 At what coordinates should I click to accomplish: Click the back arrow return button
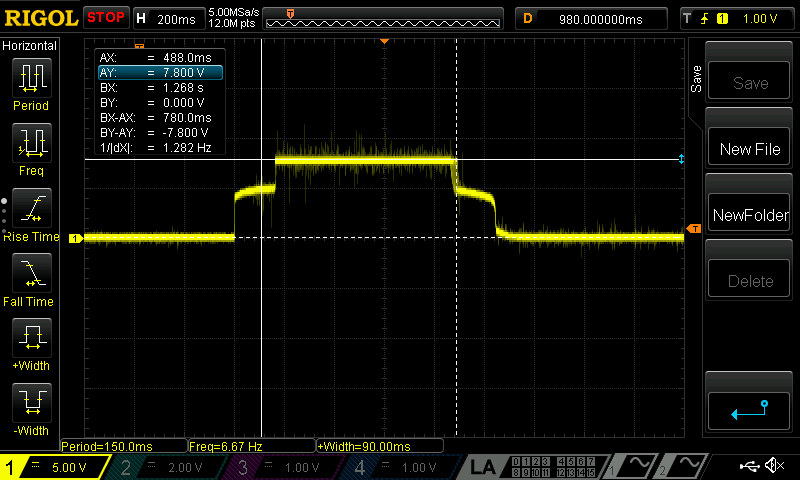coord(750,409)
